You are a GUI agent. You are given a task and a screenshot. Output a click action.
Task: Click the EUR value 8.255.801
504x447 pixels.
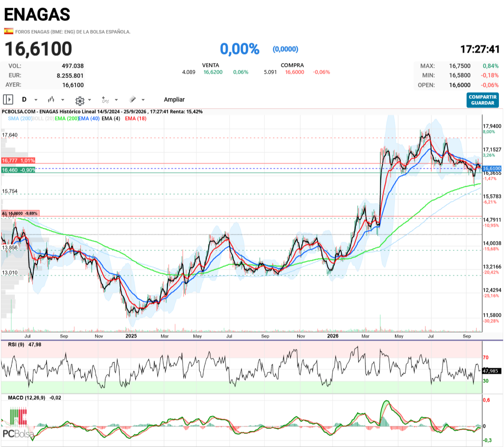click(70, 76)
